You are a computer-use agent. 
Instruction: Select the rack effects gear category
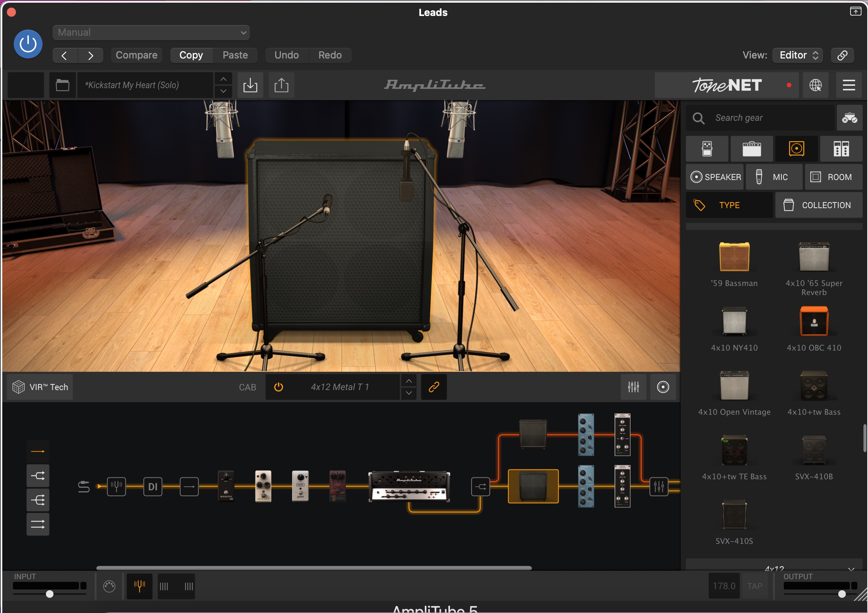click(841, 149)
